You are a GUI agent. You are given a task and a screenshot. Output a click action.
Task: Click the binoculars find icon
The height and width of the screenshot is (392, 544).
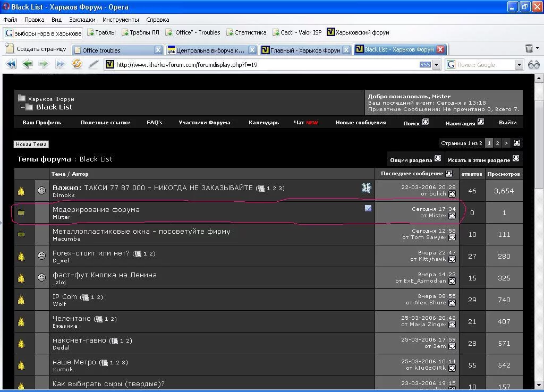point(533,64)
